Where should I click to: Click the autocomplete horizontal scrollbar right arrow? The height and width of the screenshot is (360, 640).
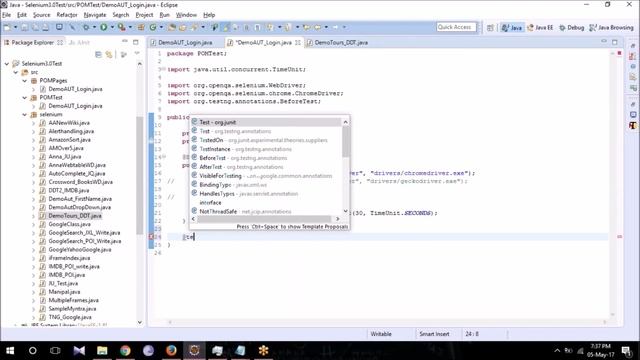338,219
